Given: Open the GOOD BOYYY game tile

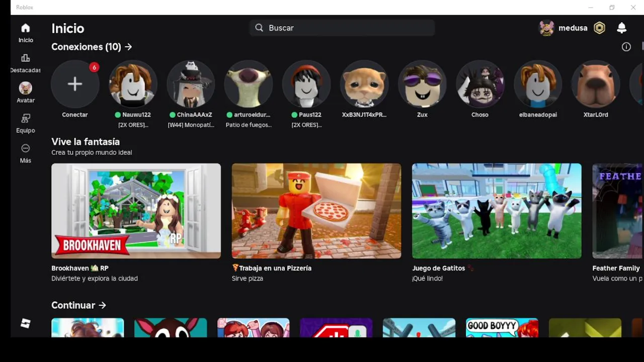Looking at the screenshot, I should tap(502, 327).
